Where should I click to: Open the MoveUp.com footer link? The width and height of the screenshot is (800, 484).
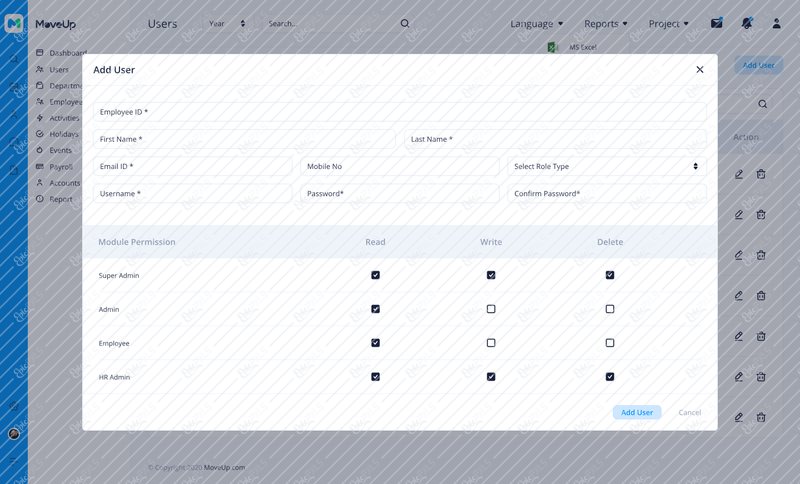click(224, 467)
